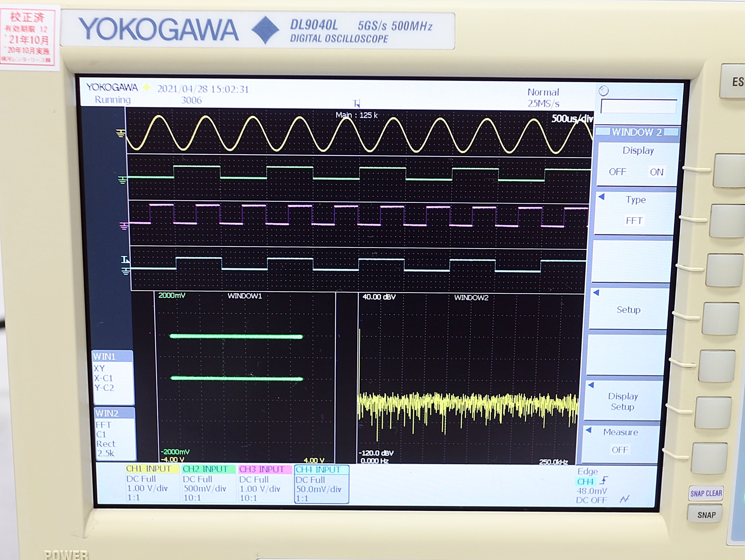Push the soft key beside Measure OFF
Image resolution: width=745 pixels, height=560 pixels.
point(709,458)
